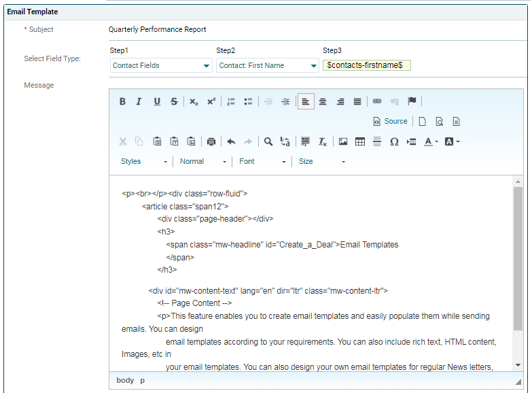This screenshot has height=393, width=532.
Task: Center align the text
Action: click(323, 101)
